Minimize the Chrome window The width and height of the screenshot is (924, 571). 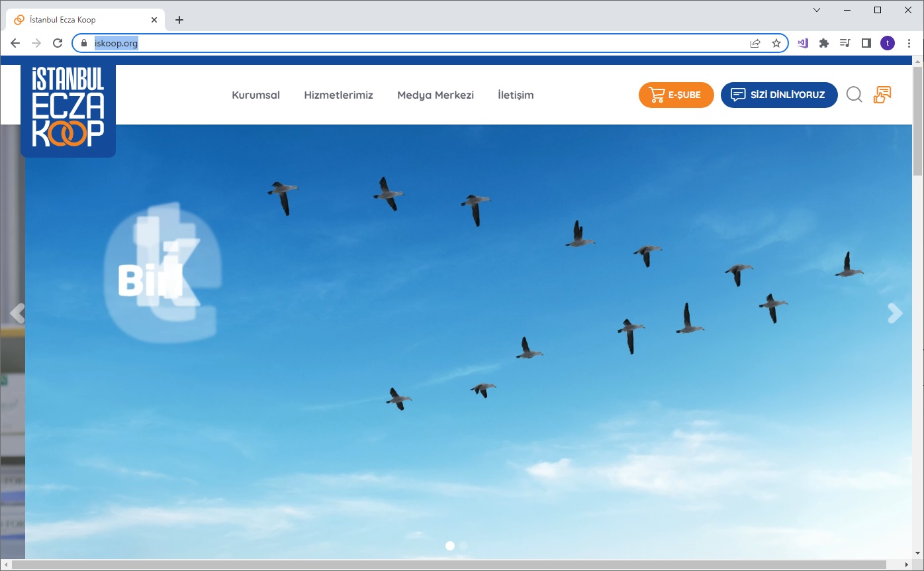coord(847,10)
